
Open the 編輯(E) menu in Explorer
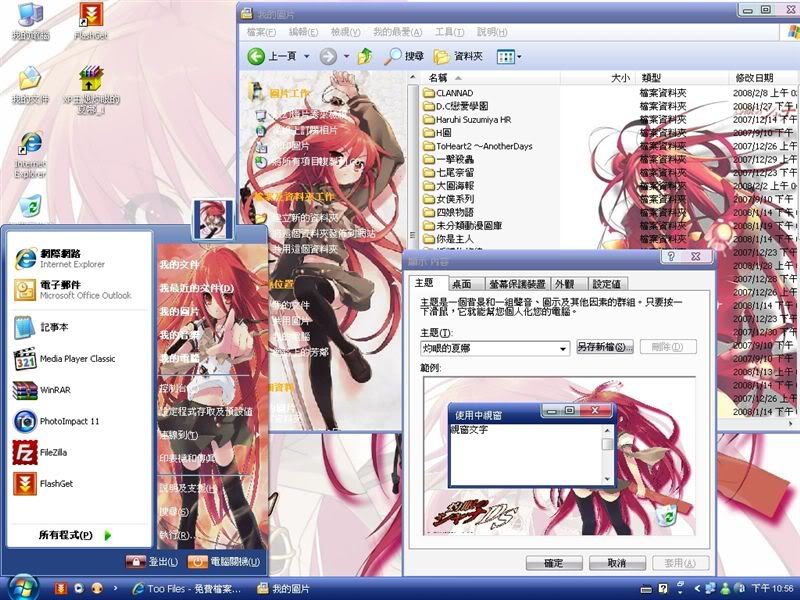[303, 32]
